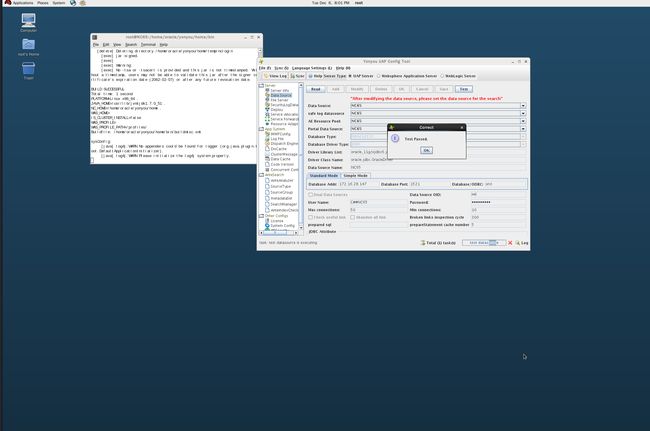Collapse the Other Configs tree group

coord(261,216)
